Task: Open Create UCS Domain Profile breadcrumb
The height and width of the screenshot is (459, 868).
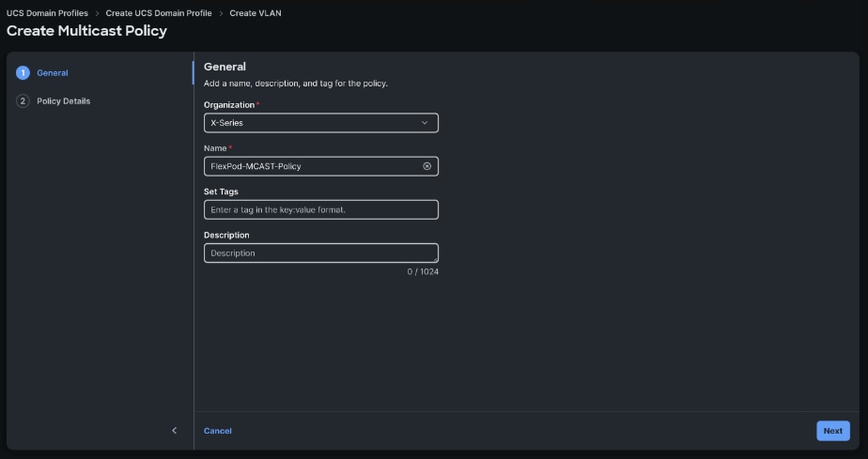Action: click(159, 13)
